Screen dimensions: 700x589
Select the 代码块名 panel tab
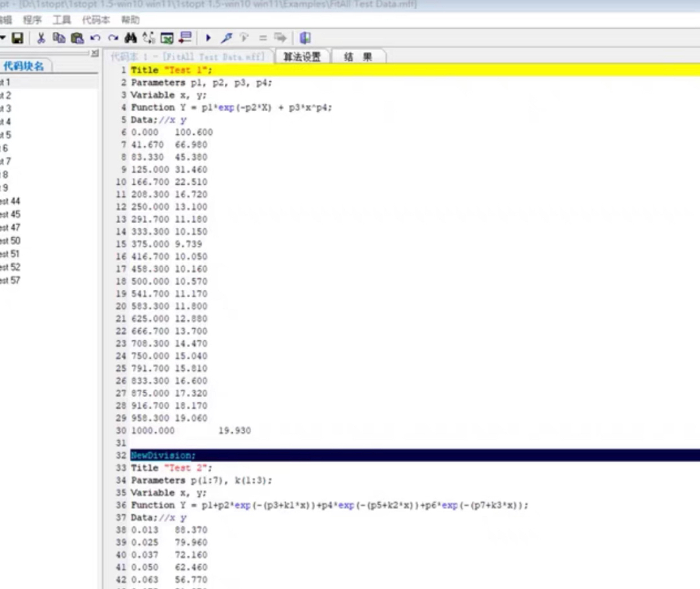tap(24, 66)
